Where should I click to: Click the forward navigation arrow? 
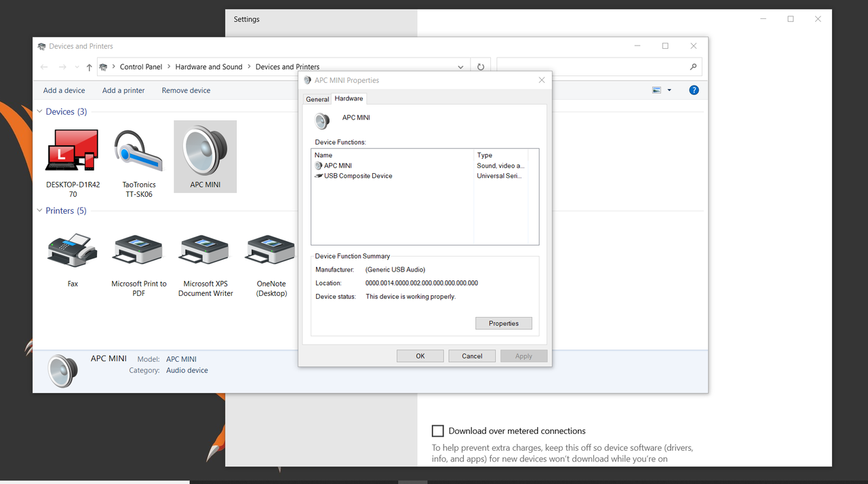coord(62,67)
